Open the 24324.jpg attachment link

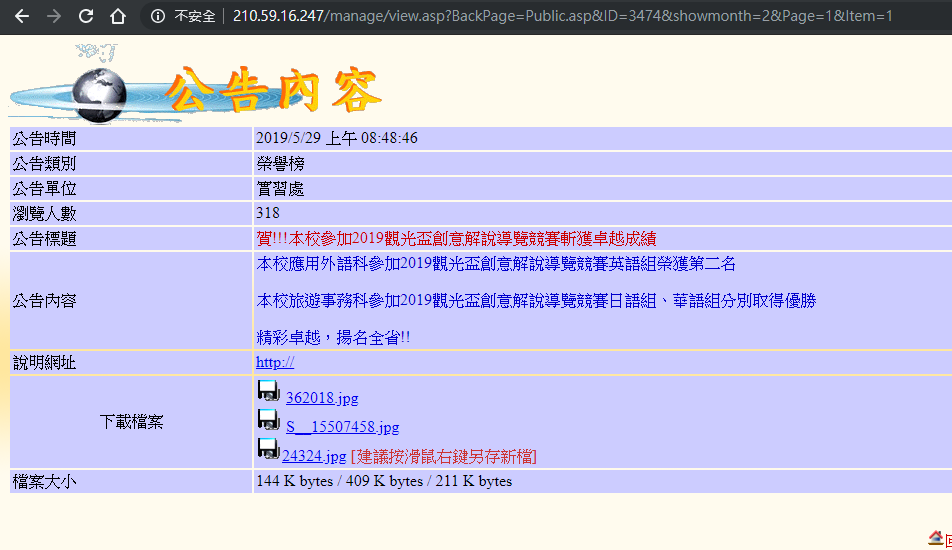click(314, 457)
